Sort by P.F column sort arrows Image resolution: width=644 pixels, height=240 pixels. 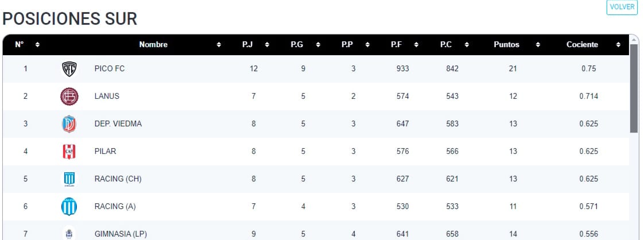pos(417,45)
